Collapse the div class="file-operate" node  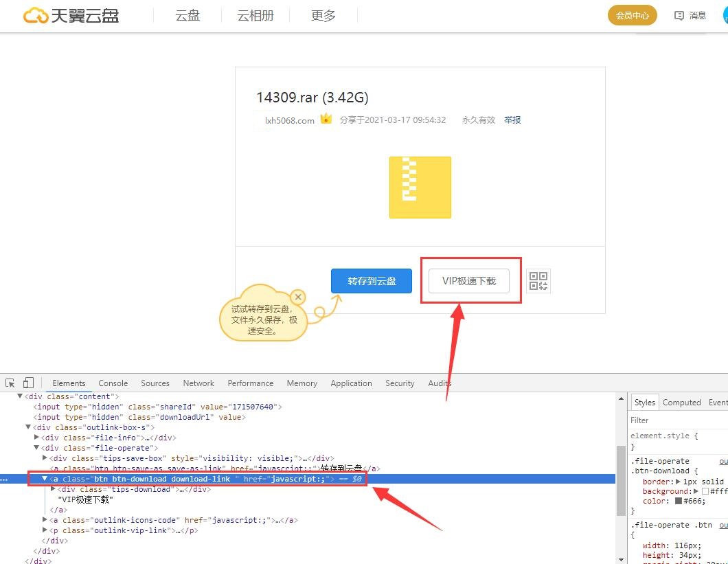[x=36, y=447]
